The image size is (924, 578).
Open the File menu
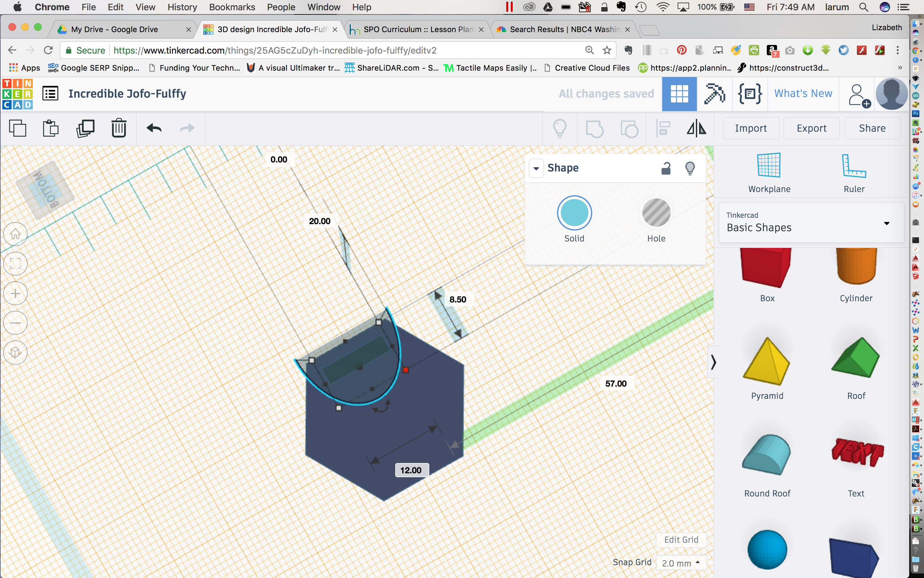click(89, 7)
